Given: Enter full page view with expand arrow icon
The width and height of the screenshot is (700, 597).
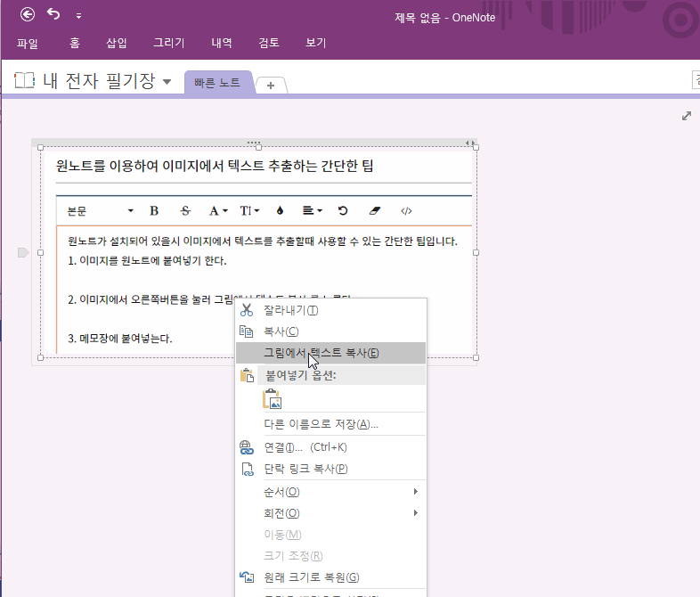Looking at the screenshot, I should pos(687,116).
